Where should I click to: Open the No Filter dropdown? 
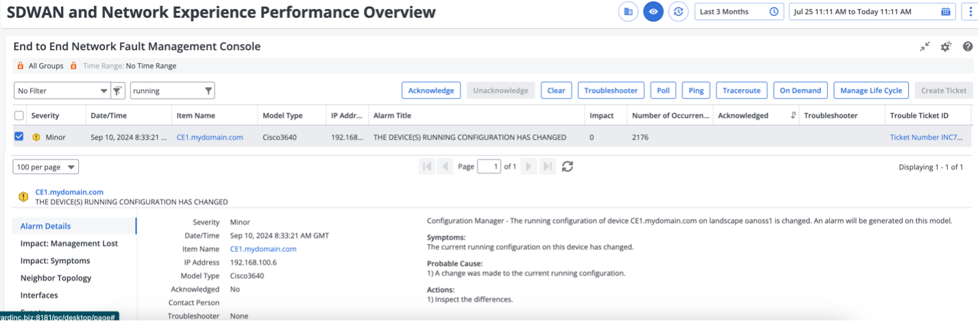click(x=62, y=90)
